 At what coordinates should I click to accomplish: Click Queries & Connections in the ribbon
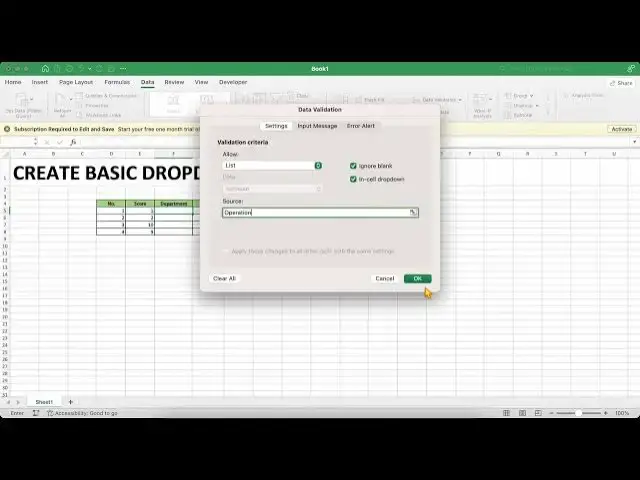[x=107, y=96]
